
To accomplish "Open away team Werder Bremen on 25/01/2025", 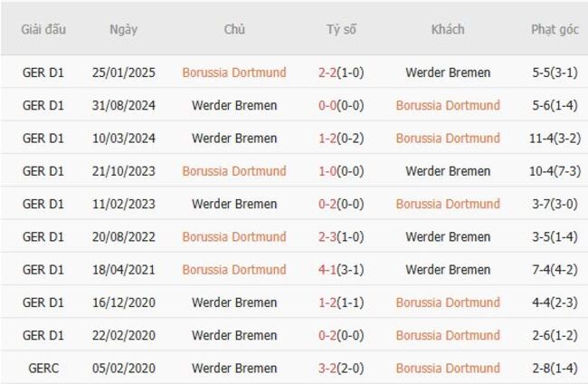I will (448, 72).
